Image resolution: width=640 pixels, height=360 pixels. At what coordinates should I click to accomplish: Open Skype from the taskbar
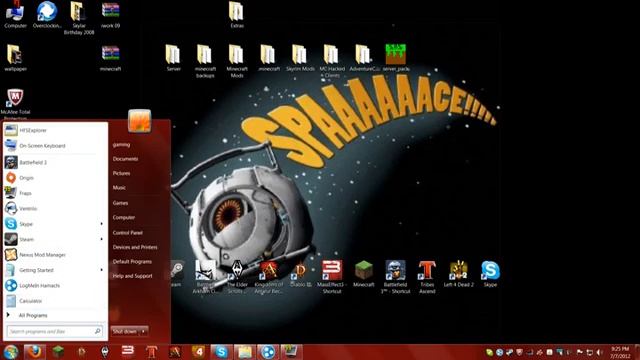[221, 352]
